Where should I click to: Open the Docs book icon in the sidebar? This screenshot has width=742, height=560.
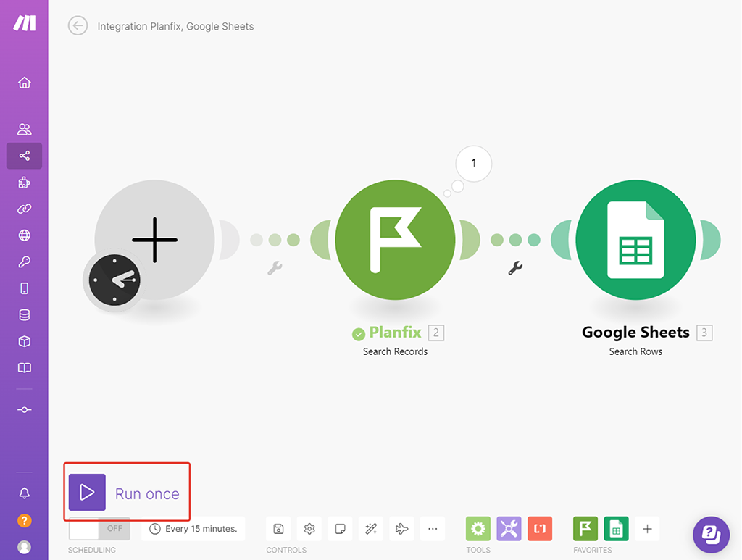(24, 368)
